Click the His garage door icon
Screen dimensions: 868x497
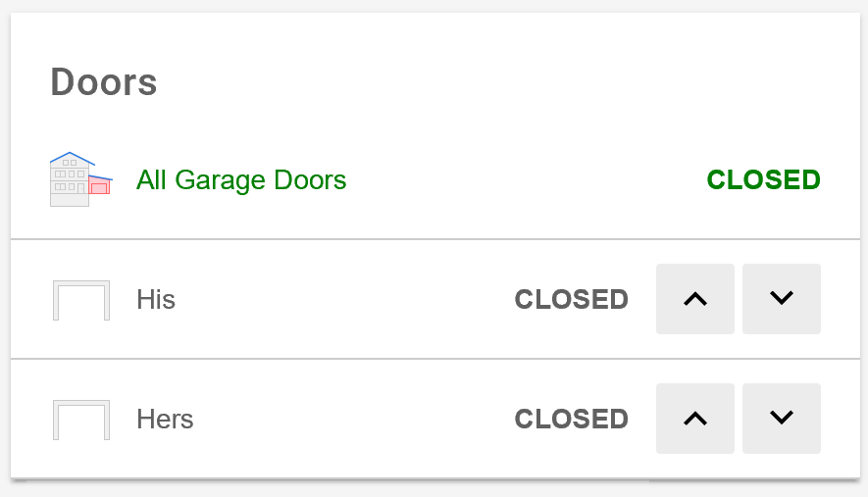pos(80,300)
